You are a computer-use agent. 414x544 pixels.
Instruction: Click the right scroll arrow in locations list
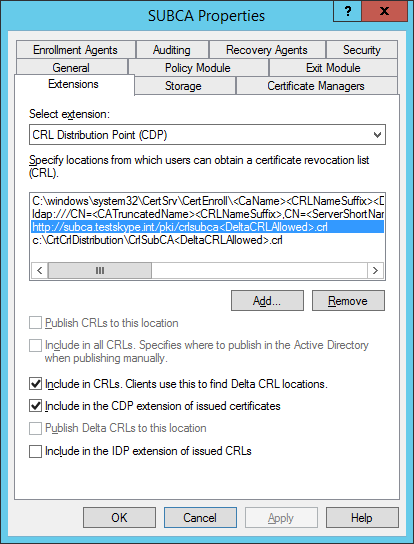tap(375, 270)
